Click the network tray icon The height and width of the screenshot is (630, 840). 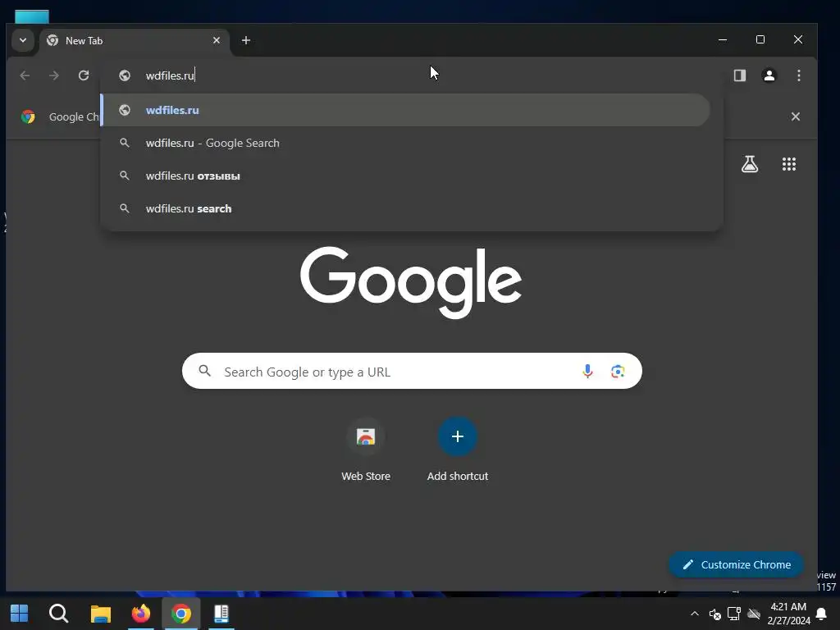[x=734, y=614]
